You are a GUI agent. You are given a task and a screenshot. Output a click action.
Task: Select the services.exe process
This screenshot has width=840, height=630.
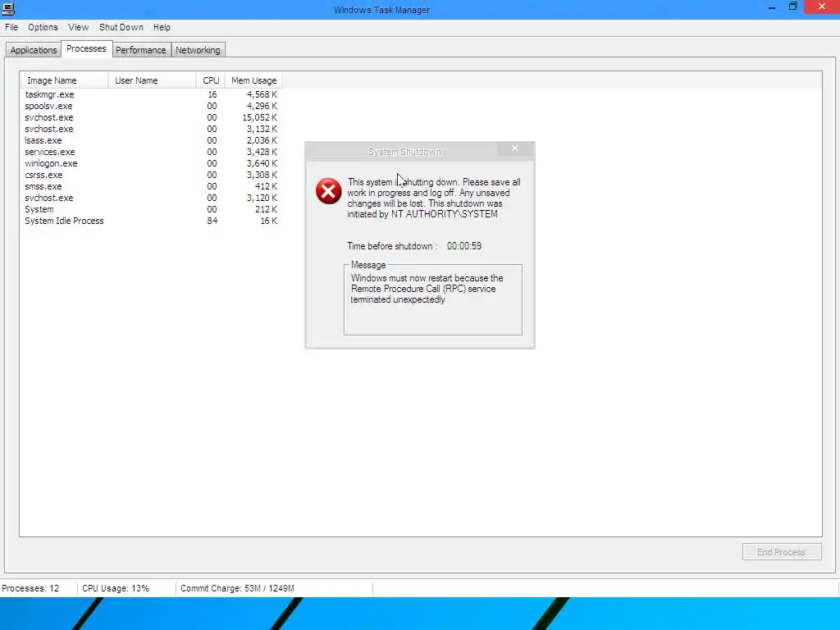151,152
